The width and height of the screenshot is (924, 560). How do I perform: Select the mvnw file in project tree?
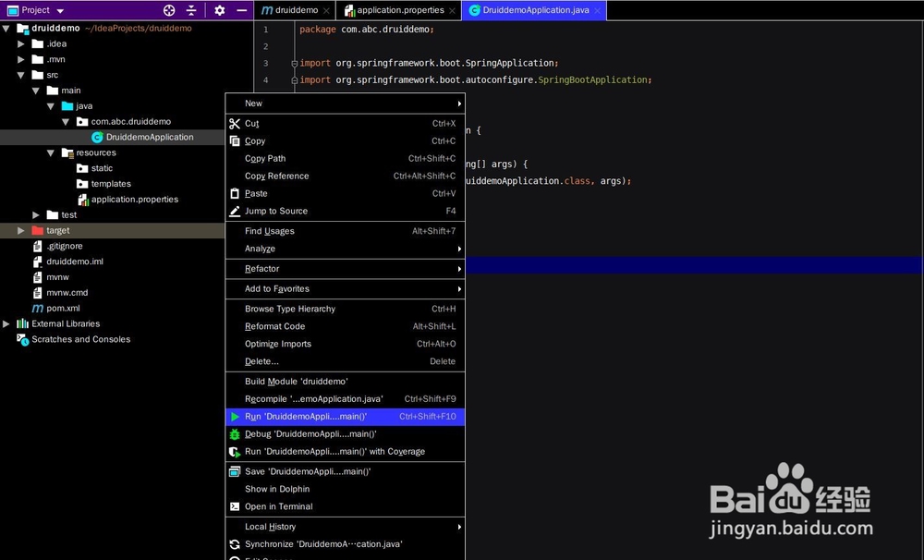coord(57,277)
